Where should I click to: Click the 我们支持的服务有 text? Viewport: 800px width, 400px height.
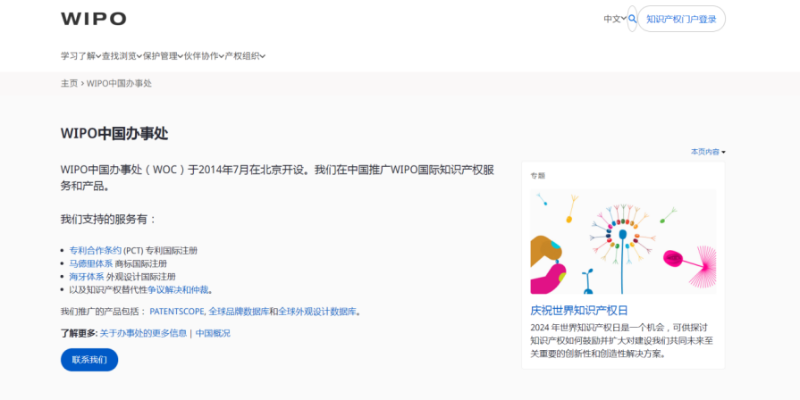[x=108, y=219]
